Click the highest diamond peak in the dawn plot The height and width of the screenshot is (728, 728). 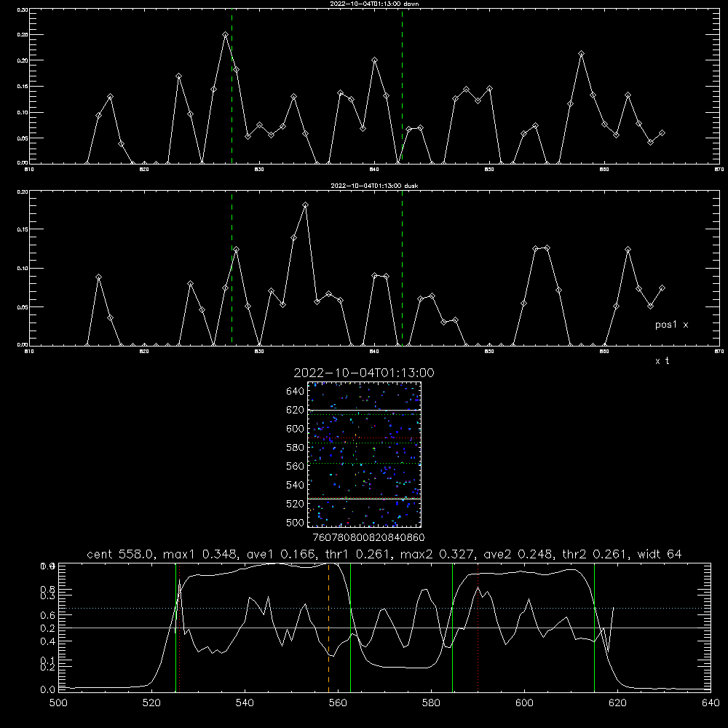coord(225,35)
